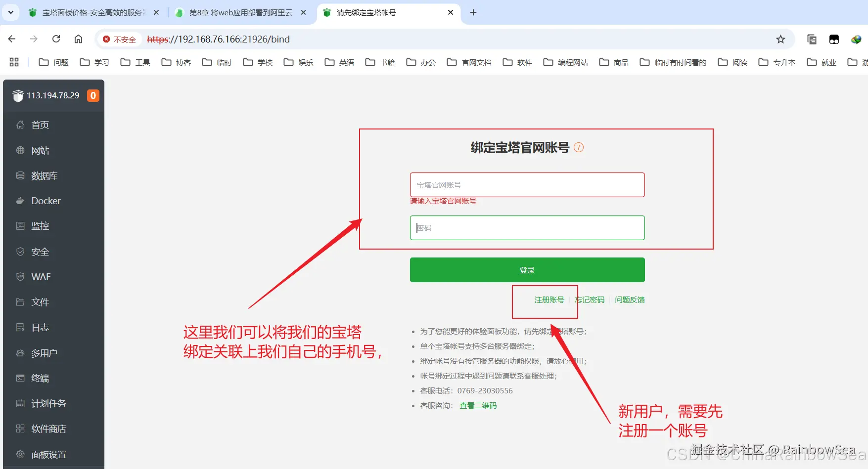Open the 首页 panel in sidebar
This screenshot has width=868, height=469.
40,125
